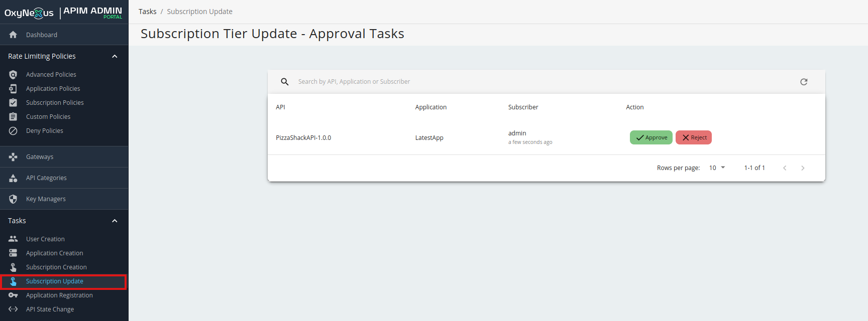Viewport: 868px width, 321px height.
Task: Click the Deny Policies block icon
Action: pyautogui.click(x=13, y=130)
